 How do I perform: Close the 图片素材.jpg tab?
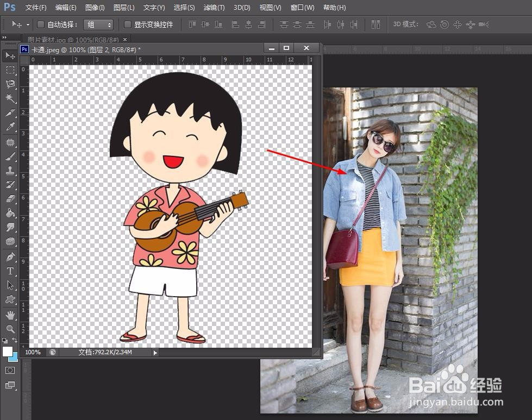click(125, 40)
